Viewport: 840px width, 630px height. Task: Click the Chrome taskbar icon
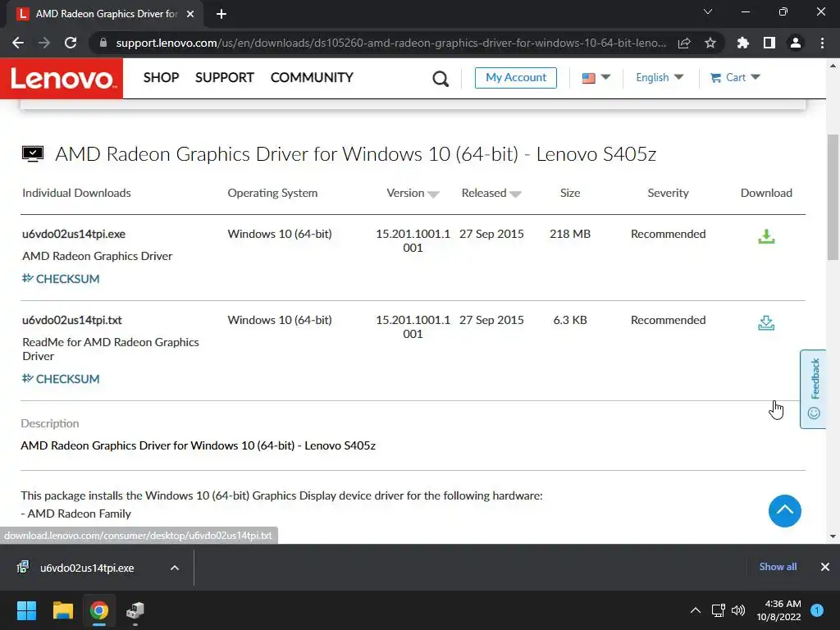(x=98, y=610)
